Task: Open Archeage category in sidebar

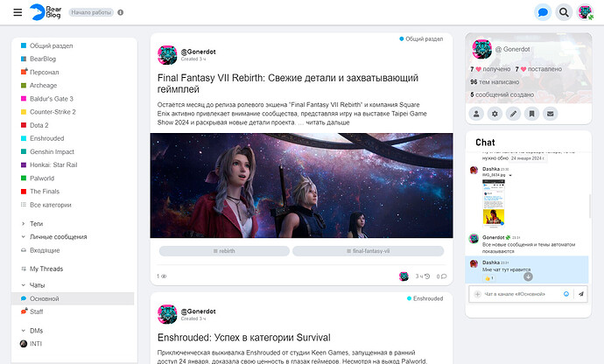Action: 43,86
